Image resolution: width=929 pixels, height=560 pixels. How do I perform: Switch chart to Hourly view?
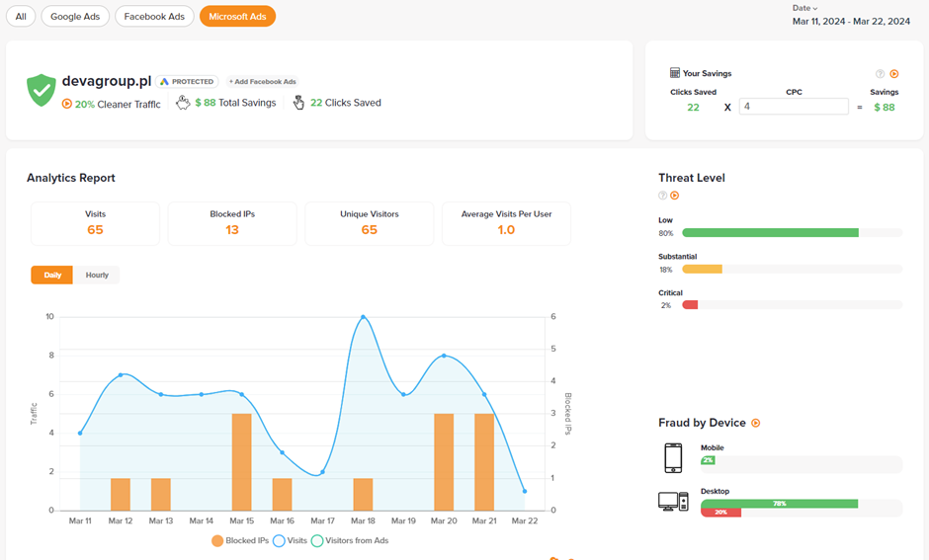pos(97,276)
